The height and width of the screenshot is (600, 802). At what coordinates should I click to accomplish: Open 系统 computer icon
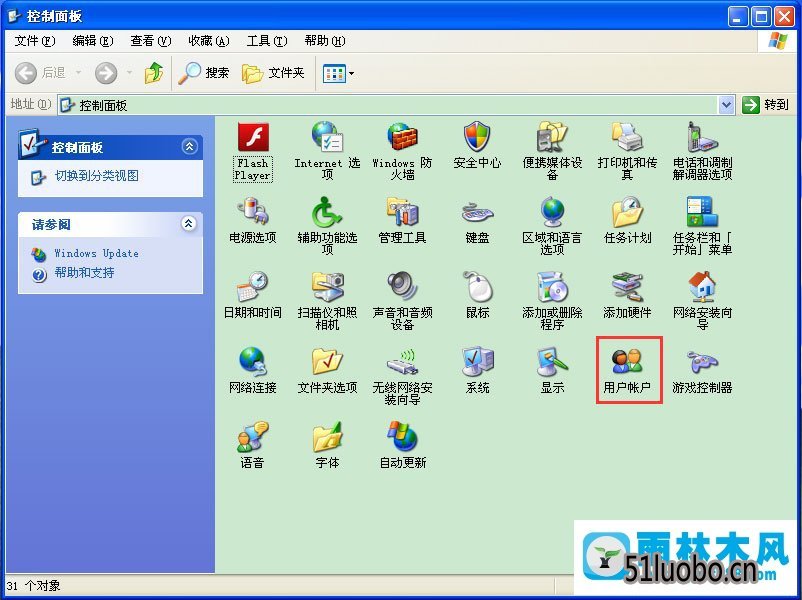pos(477,371)
